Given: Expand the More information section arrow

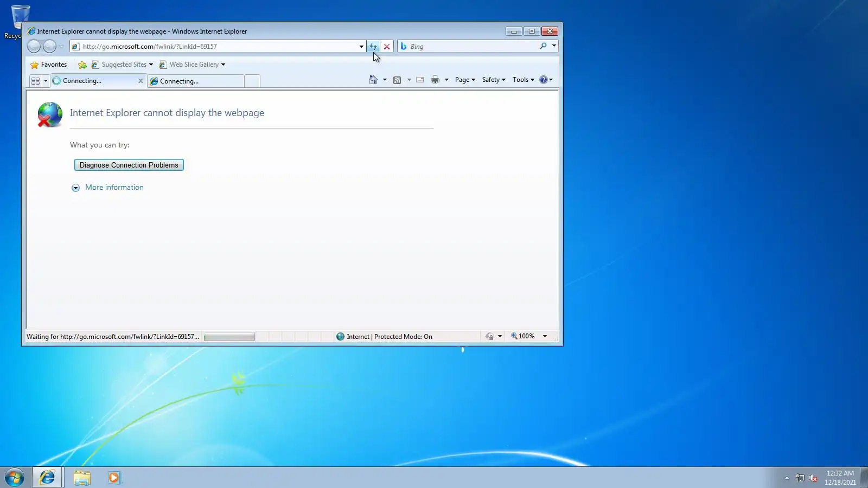Looking at the screenshot, I should 75,188.
